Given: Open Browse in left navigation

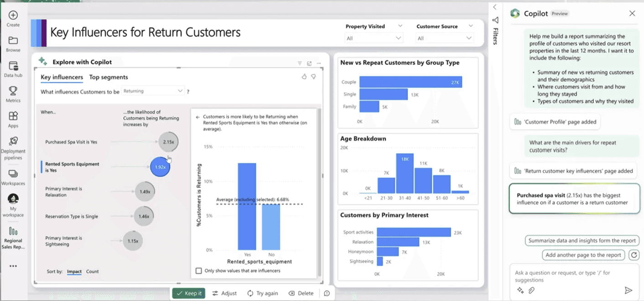Looking at the screenshot, I should [13, 44].
